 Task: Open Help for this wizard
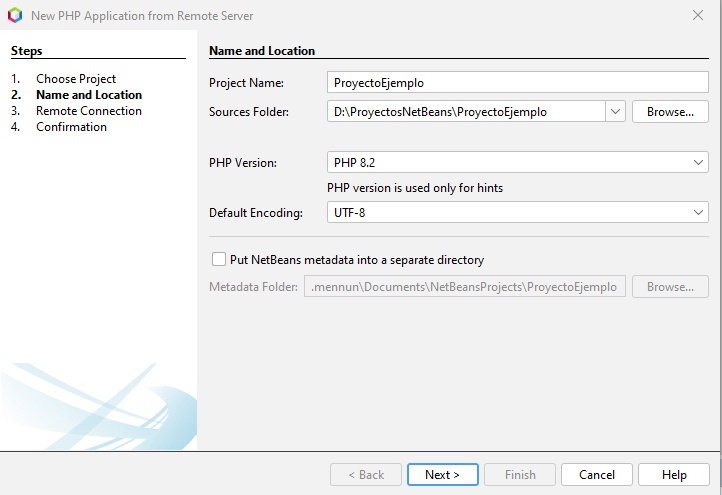click(674, 475)
